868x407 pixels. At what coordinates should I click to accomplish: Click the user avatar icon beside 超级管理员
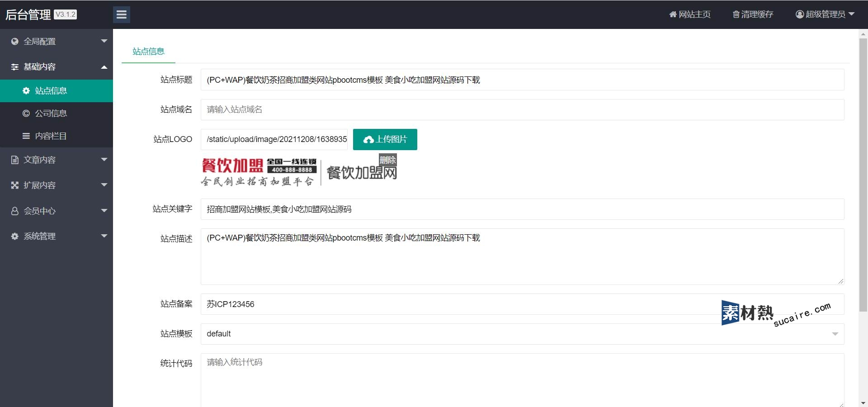[x=800, y=14]
